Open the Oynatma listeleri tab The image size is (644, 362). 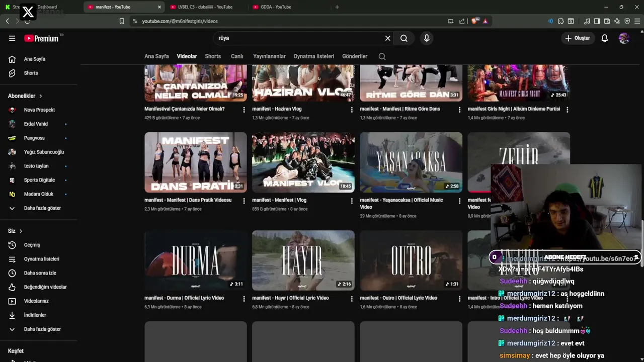point(314,56)
